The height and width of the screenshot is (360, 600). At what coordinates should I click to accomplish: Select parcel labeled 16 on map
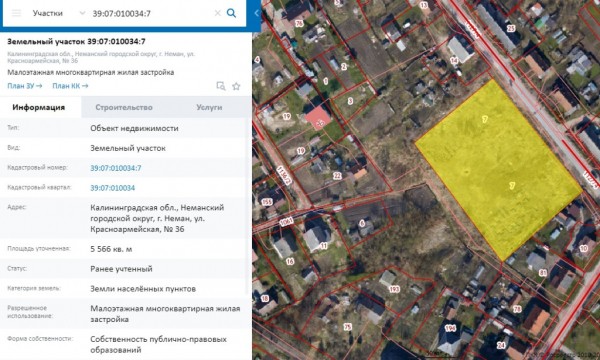[x=290, y=262]
